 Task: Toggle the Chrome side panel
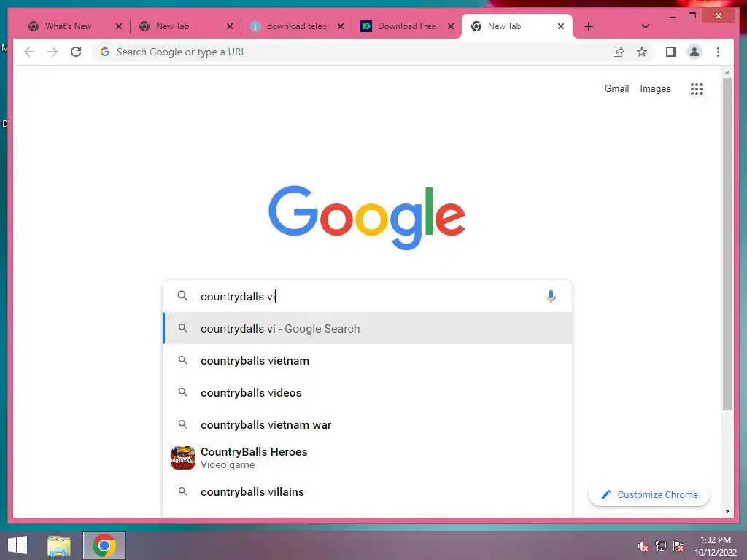point(671,52)
